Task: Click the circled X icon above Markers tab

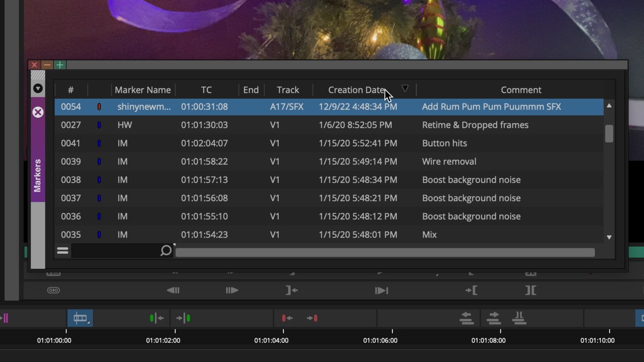Action: coord(38,112)
